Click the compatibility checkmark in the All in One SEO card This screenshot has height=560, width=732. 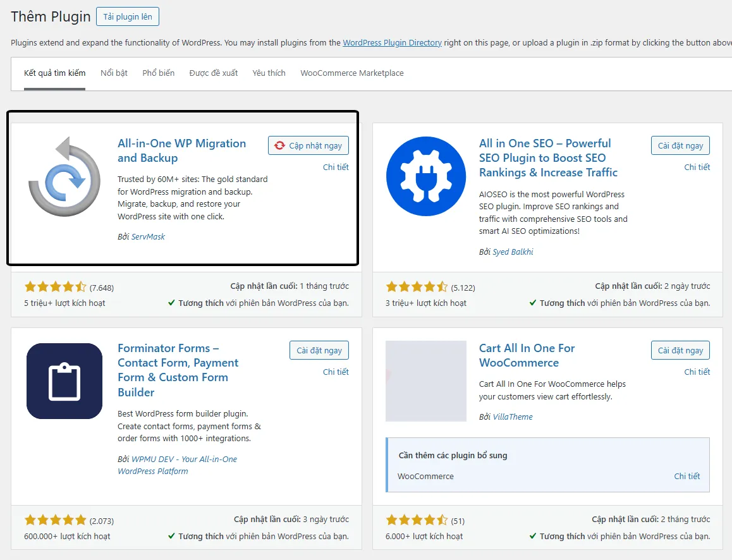[x=533, y=303]
